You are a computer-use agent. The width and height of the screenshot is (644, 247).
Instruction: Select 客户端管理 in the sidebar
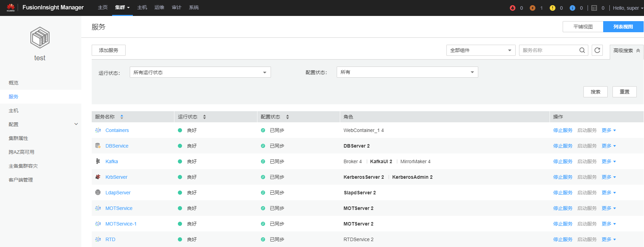(x=21, y=180)
